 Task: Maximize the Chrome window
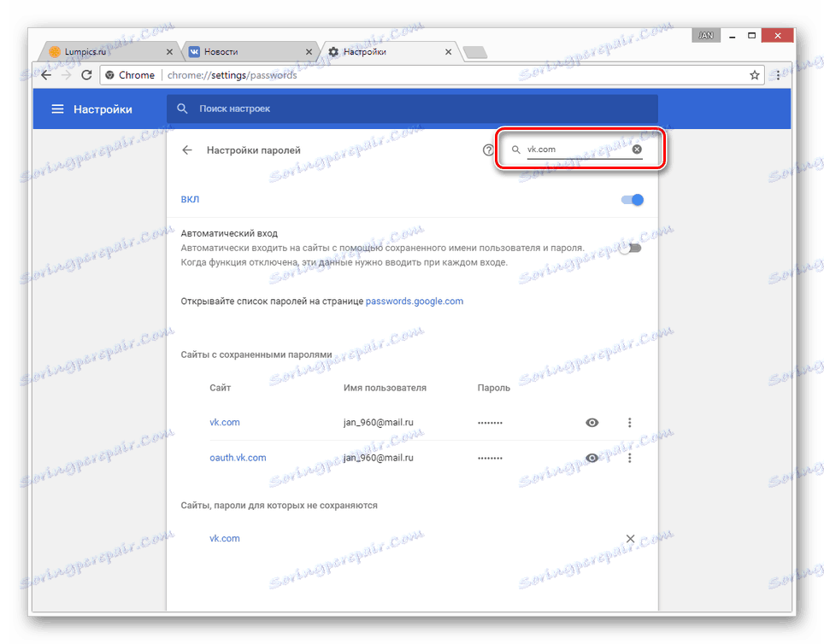pos(751,36)
